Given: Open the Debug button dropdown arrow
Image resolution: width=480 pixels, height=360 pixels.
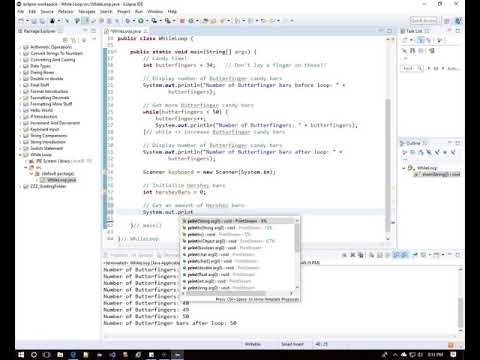Looking at the screenshot, I should pos(133,21).
